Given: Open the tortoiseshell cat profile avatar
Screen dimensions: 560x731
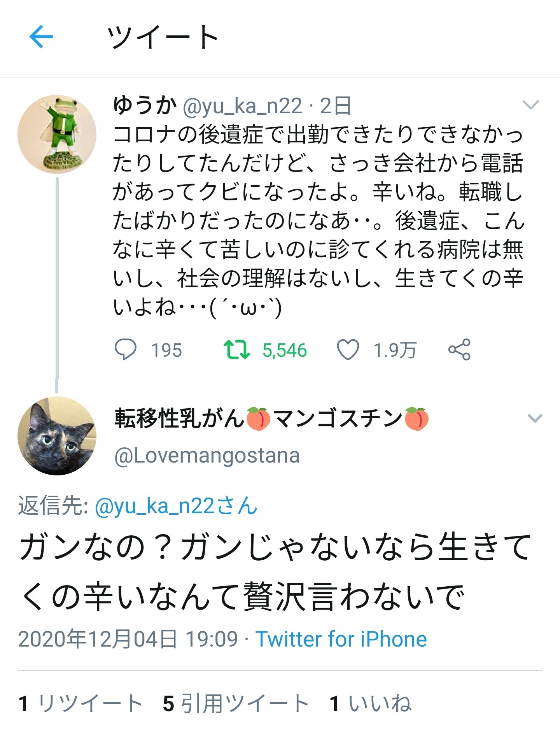Looking at the screenshot, I should point(57,436).
